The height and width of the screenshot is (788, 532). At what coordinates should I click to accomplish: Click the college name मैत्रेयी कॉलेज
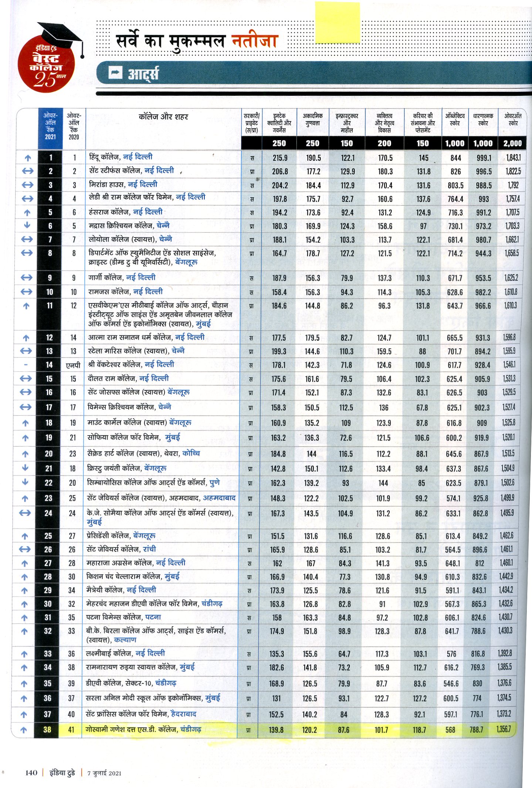pos(105,590)
